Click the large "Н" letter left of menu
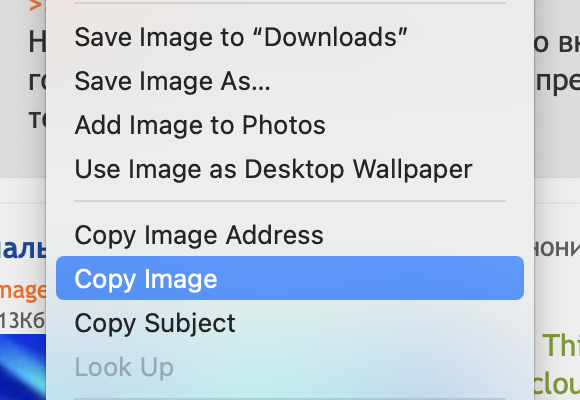The width and height of the screenshot is (580, 400). (37, 42)
